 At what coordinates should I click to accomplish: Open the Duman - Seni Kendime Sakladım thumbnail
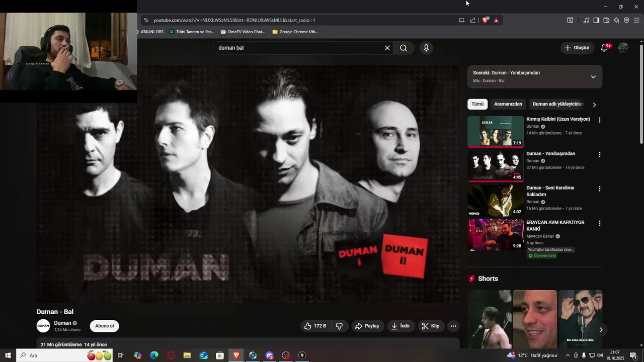(496, 200)
